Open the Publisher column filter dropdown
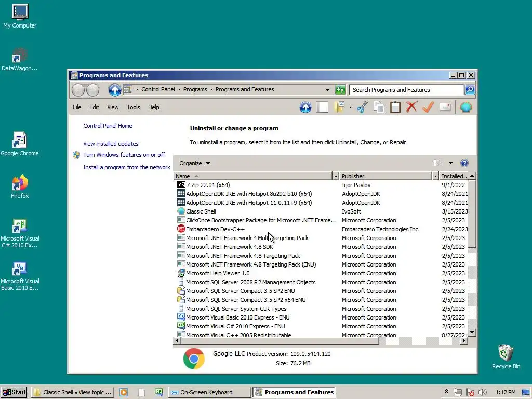Viewport: 532px width, 399px height. (x=435, y=176)
